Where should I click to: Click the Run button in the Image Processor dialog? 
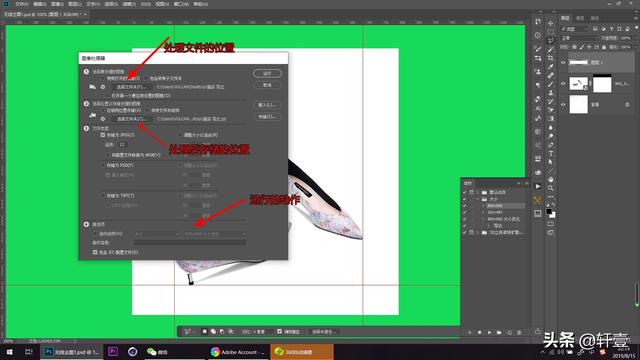pyautogui.click(x=267, y=73)
